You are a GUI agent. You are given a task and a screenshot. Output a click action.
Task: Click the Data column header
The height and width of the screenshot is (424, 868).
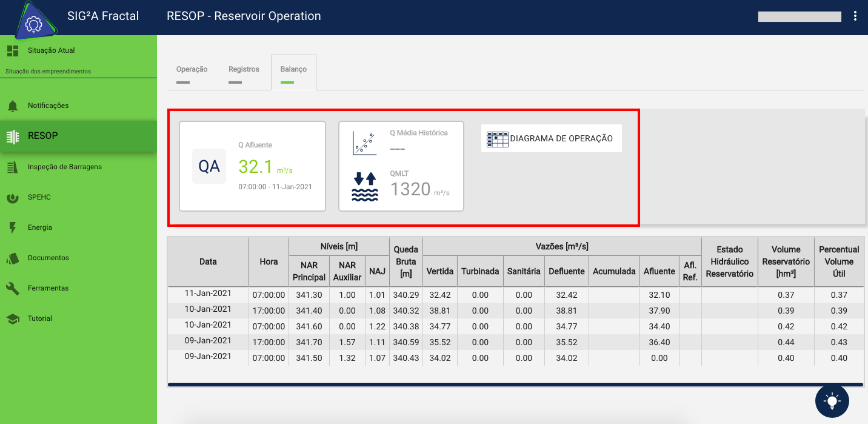click(x=208, y=262)
